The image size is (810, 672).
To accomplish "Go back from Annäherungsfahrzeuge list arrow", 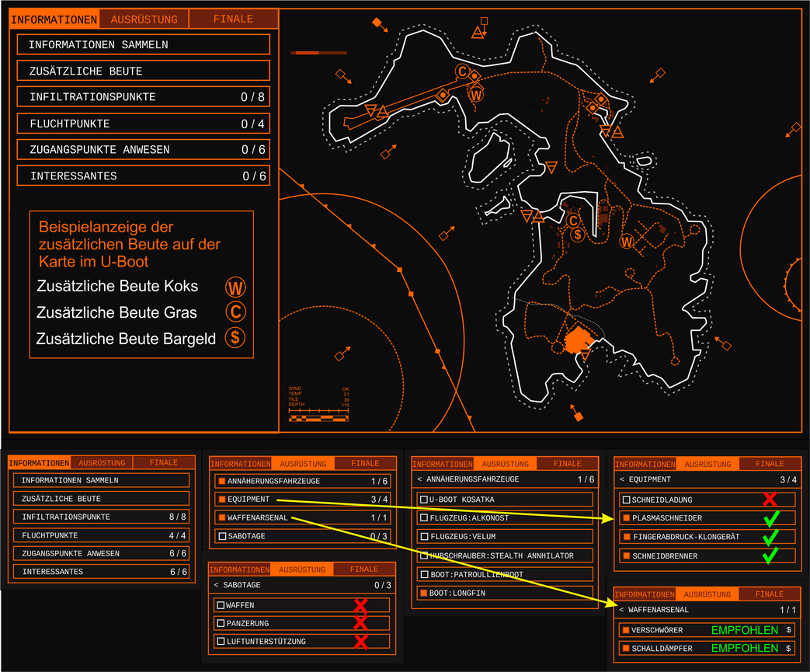I will pos(419,479).
